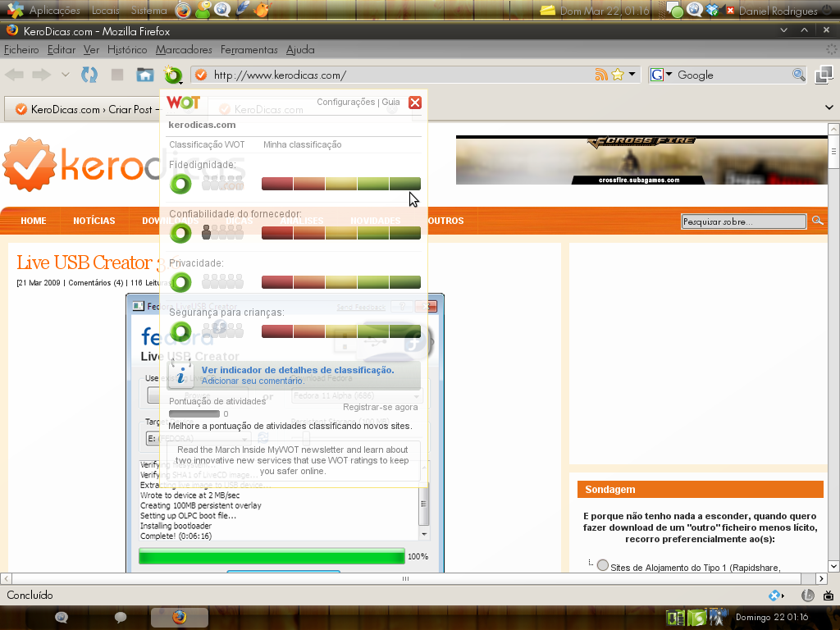The width and height of the screenshot is (840, 630).
Task: Click the Privacidade rating color bar
Action: (341, 282)
